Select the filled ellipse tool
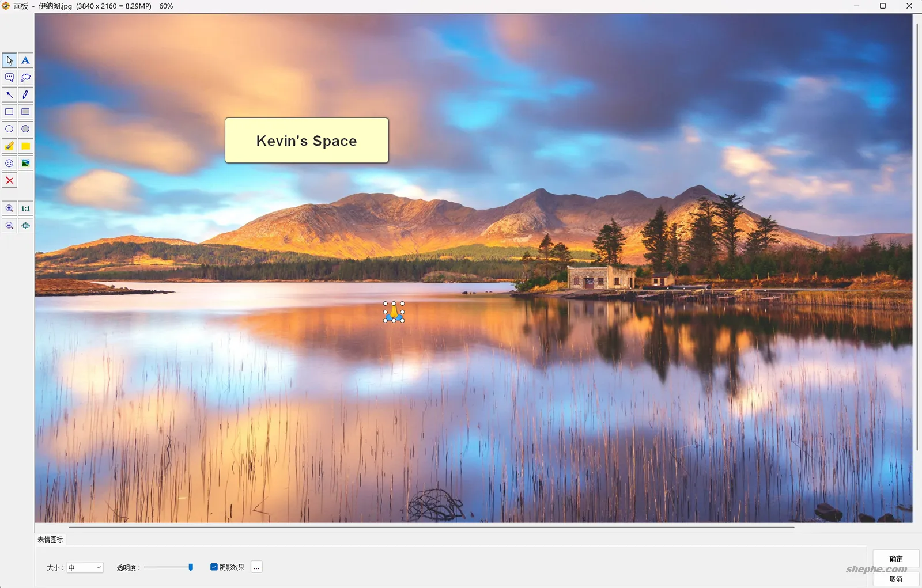Image resolution: width=922 pixels, height=588 pixels. [x=25, y=128]
